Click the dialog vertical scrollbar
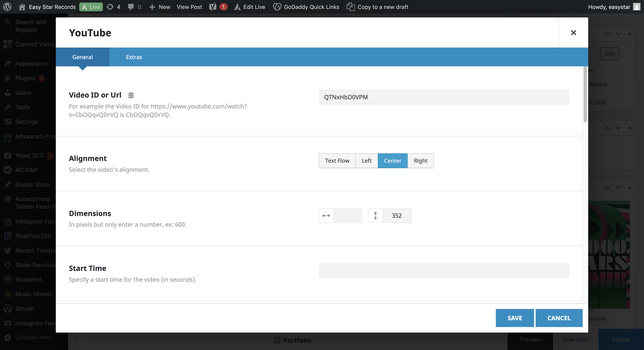This screenshot has width=644, height=350. pyautogui.click(x=585, y=95)
